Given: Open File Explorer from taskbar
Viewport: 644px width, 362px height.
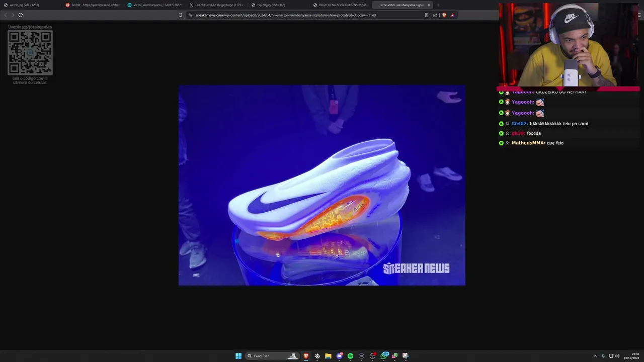Looking at the screenshot, I should 328,356.
